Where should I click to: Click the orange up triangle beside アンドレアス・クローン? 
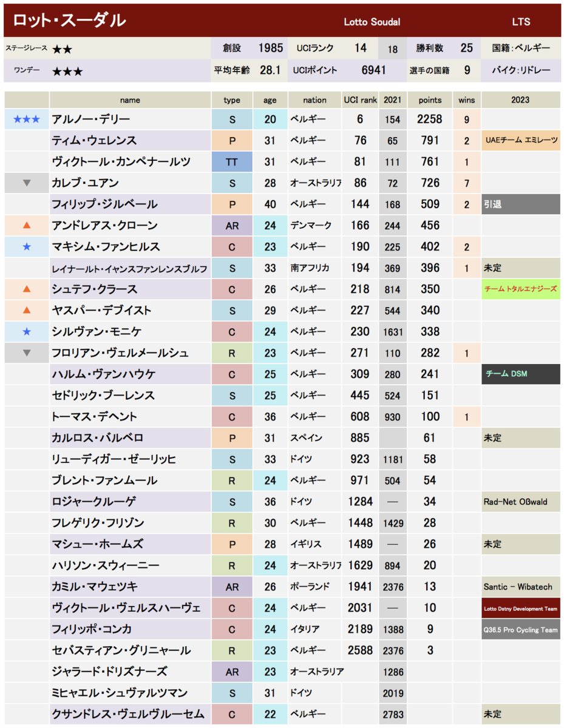pos(26,225)
